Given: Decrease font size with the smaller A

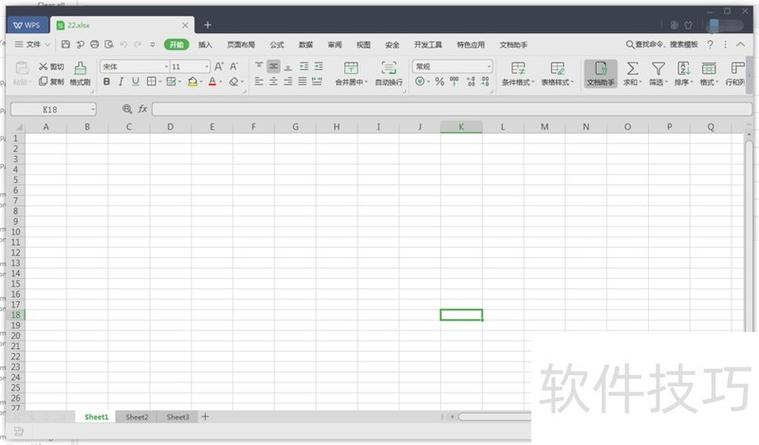Looking at the screenshot, I should tap(234, 66).
